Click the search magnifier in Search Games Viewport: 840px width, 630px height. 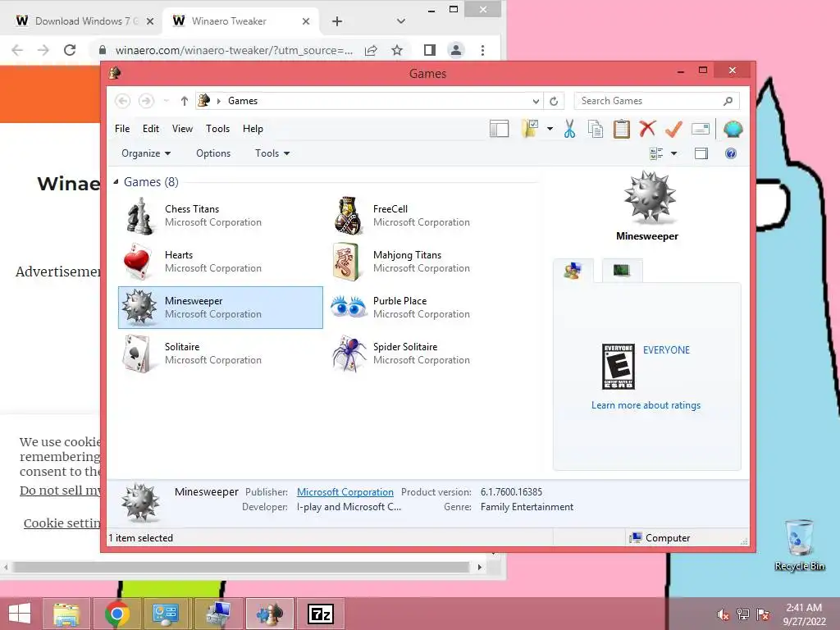pos(728,101)
